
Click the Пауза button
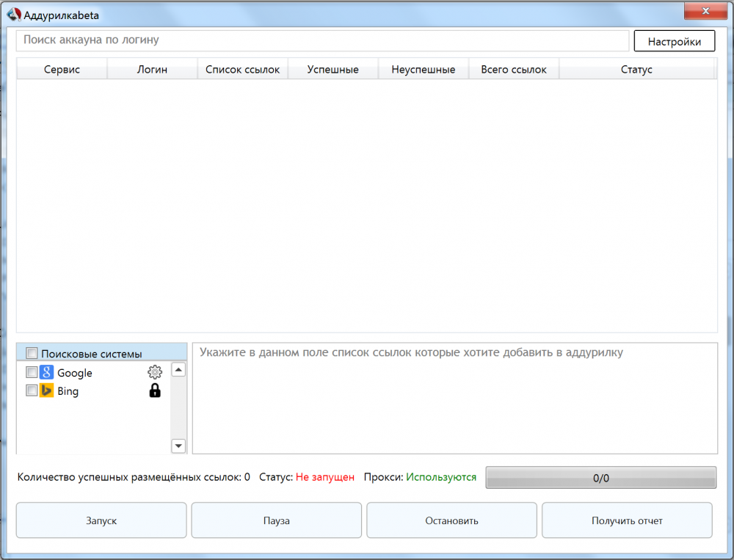[x=276, y=520]
